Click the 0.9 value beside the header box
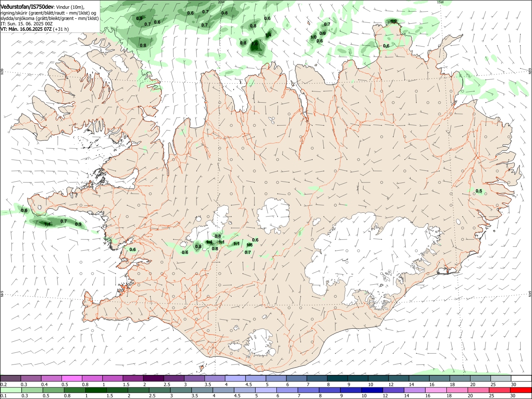Screen dimensions: 532x399 139,18
